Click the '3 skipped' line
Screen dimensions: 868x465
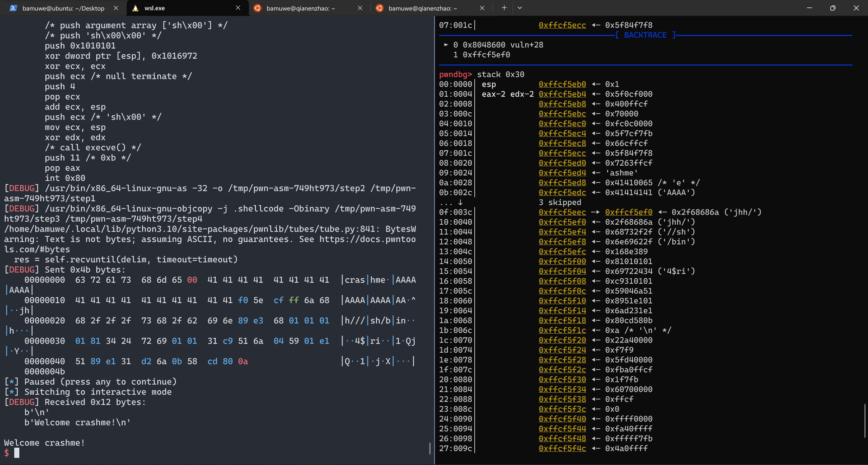point(560,202)
